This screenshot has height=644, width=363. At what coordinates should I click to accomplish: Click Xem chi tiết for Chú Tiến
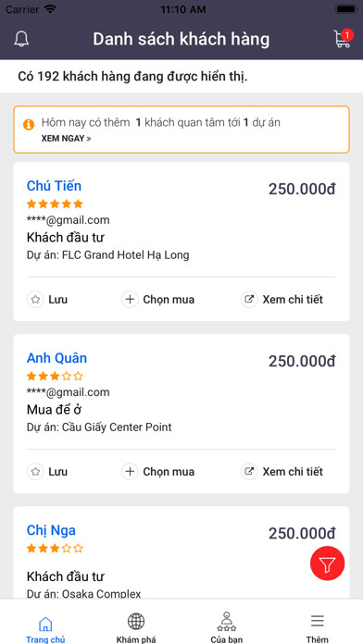point(293,300)
